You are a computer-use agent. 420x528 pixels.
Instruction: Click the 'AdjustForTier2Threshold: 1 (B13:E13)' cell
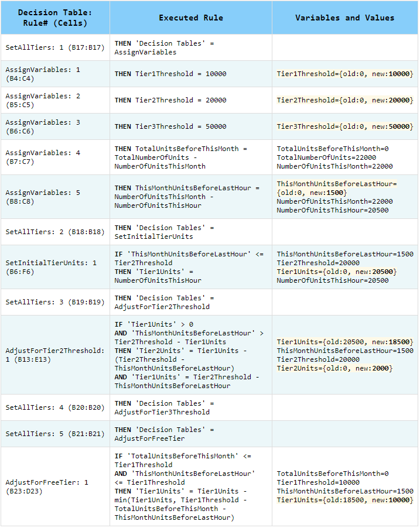coord(55,355)
